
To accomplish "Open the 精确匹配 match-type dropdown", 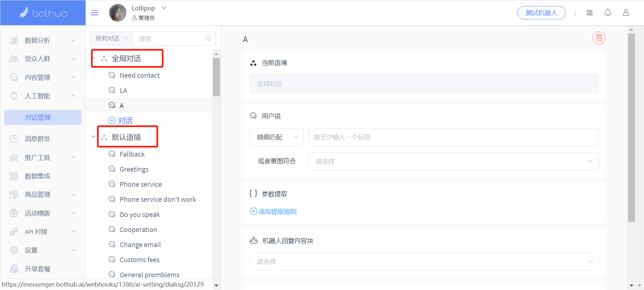I will [x=277, y=137].
